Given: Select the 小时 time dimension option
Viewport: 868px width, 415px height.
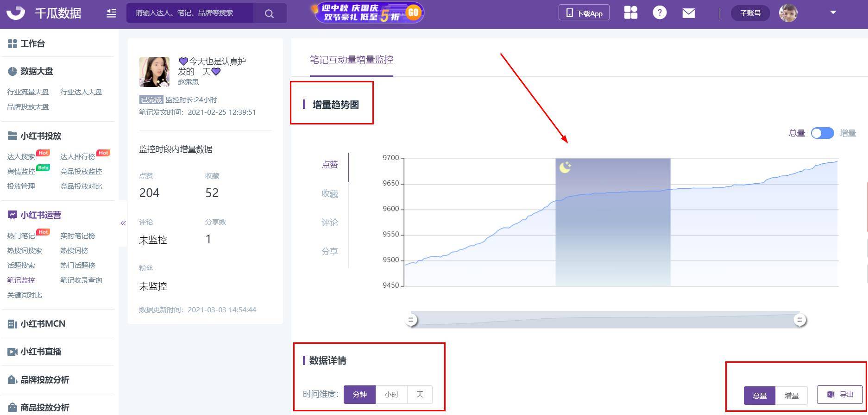Looking at the screenshot, I should tap(391, 395).
